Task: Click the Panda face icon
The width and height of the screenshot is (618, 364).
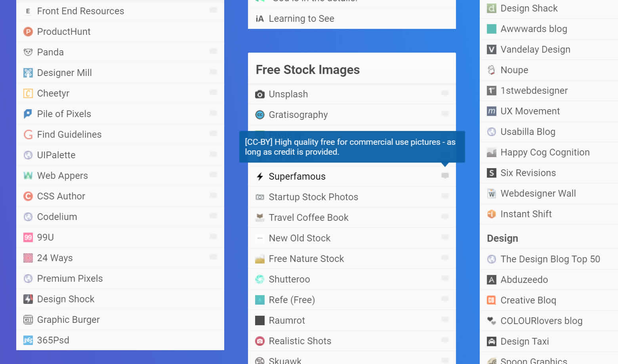Action: pyautogui.click(x=28, y=52)
